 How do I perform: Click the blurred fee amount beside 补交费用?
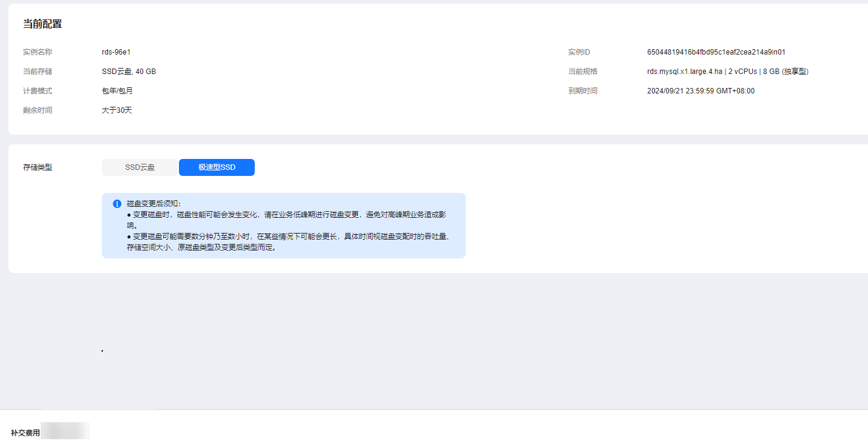tap(66, 432)
